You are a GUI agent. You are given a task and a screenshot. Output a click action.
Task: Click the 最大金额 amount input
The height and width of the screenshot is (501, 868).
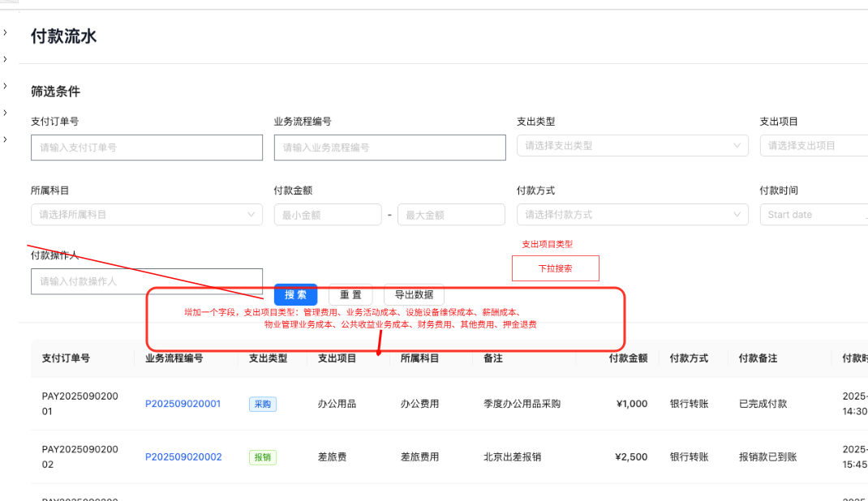(x=451, y=214)
